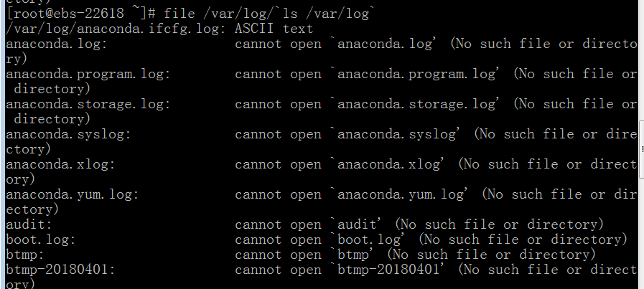Viewport: 644px width, 289px height.
Task: Click the vertical scrollbar thumb grip
Action: 642,150
